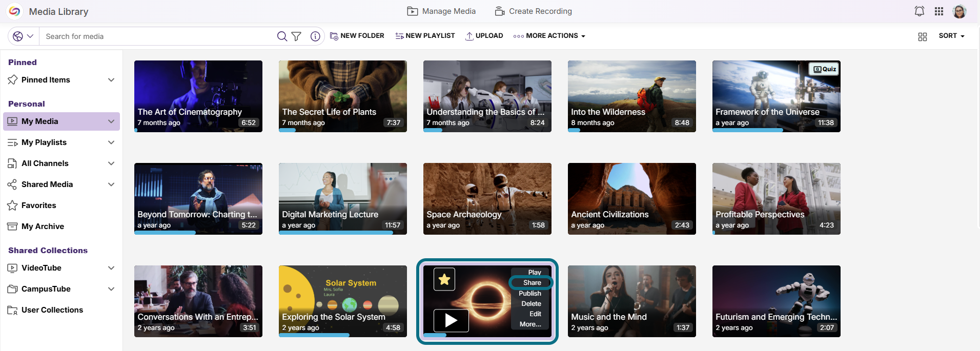The height and width of the screenshot is (351, 980).
Task: Switch to grid view layout icon
Action: (923, 36)
